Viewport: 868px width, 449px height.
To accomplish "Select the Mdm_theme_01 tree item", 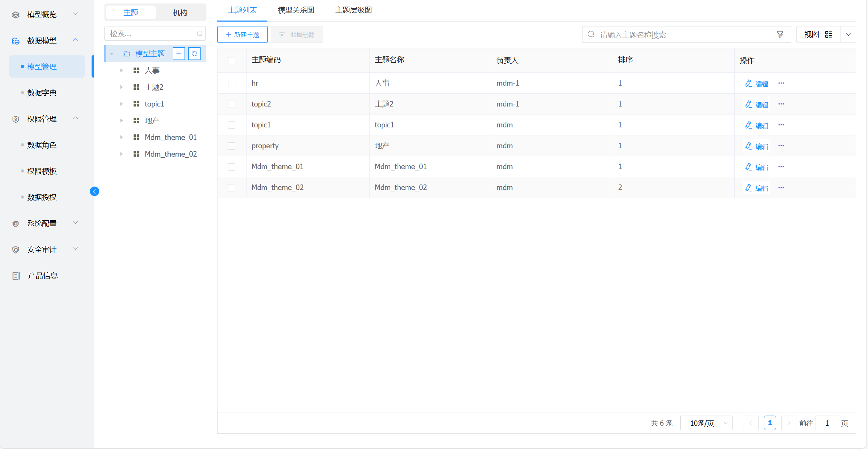I will tap(171, 137).
